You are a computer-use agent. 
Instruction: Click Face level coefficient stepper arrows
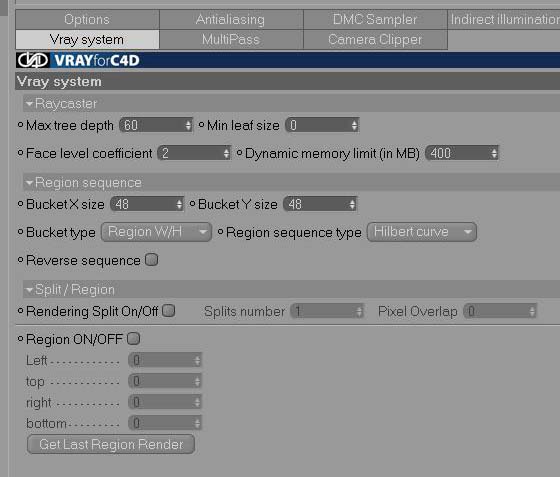click(x=226, y=153)
